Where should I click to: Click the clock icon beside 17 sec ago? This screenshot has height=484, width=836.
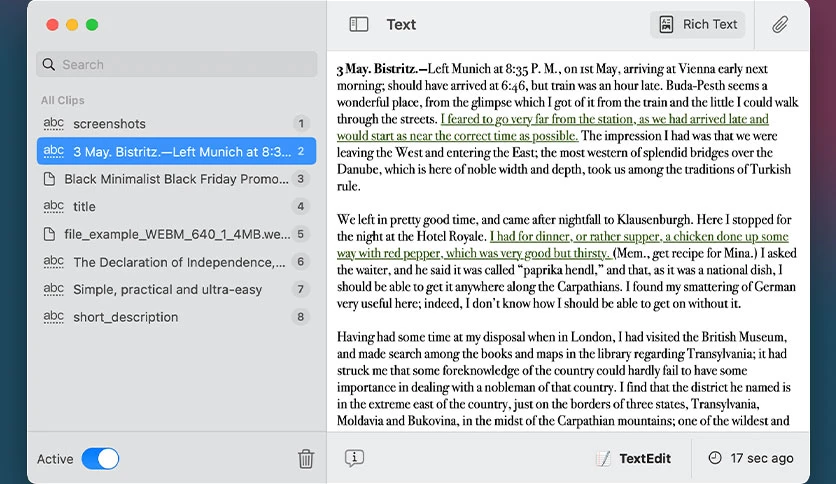coord(715,458)
